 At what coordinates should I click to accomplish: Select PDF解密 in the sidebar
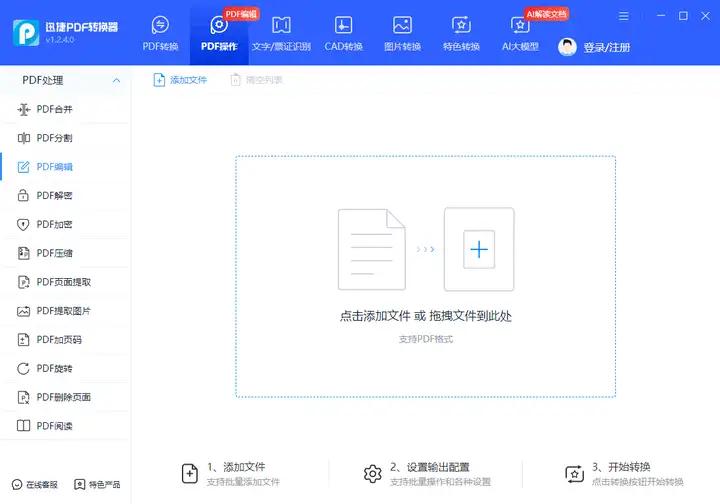pyautogui.click(x=65, y=196)
